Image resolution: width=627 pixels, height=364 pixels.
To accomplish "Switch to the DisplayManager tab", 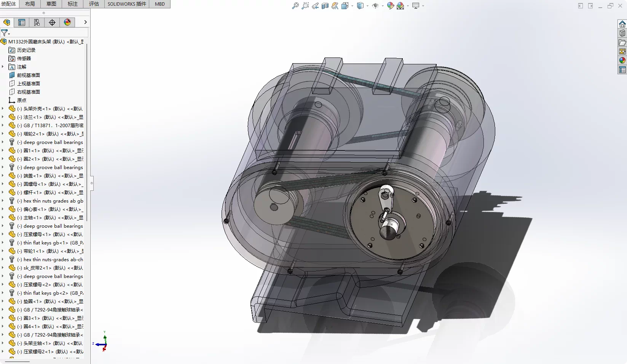I will coord(67,22).
